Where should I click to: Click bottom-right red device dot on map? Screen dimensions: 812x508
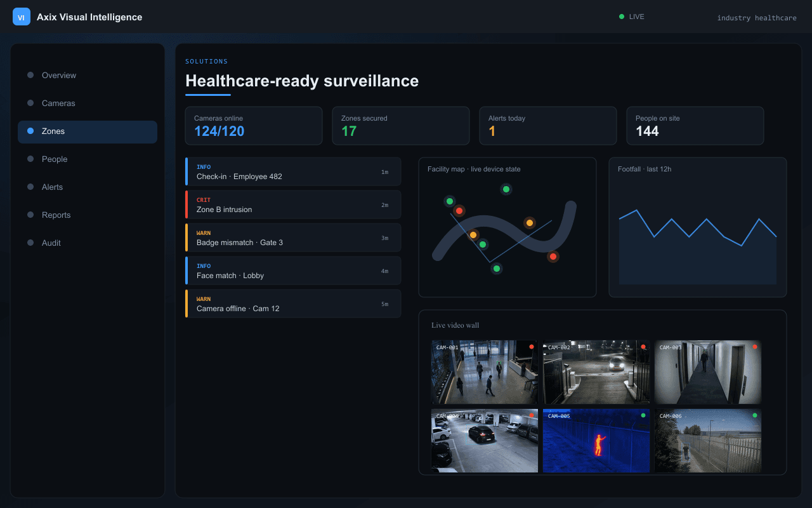point(553,257)
